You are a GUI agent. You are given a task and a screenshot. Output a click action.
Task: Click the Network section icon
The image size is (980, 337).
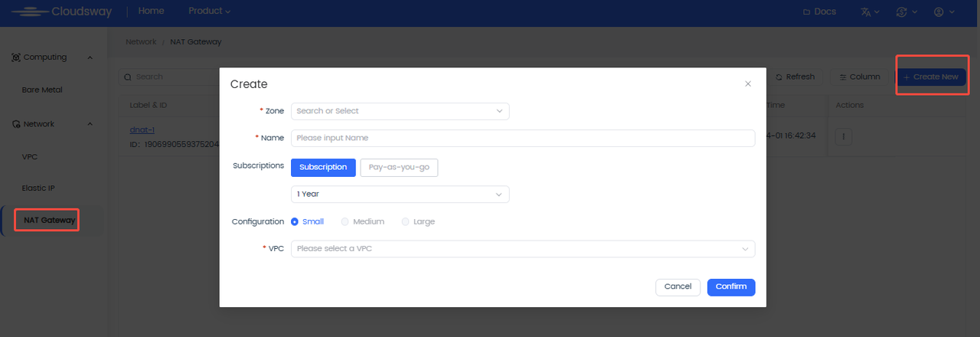coord(16,124)
